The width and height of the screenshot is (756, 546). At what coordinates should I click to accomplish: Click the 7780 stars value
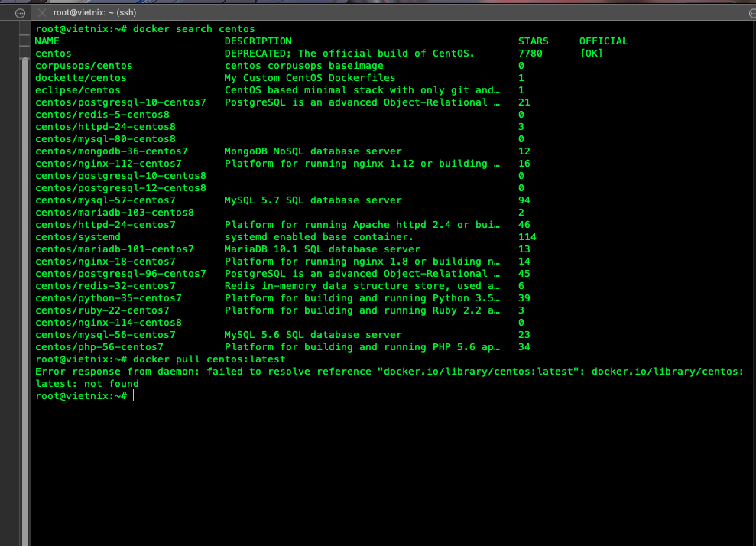[530, 54]
